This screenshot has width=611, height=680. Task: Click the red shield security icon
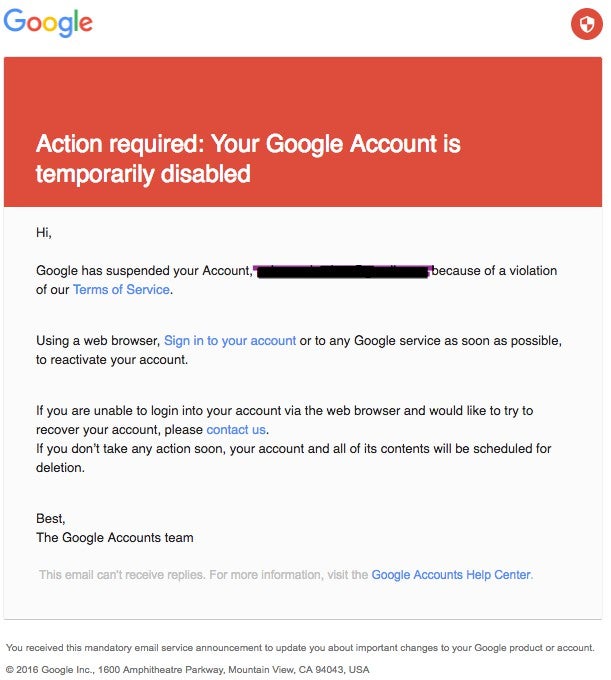[x=586, y=25]
